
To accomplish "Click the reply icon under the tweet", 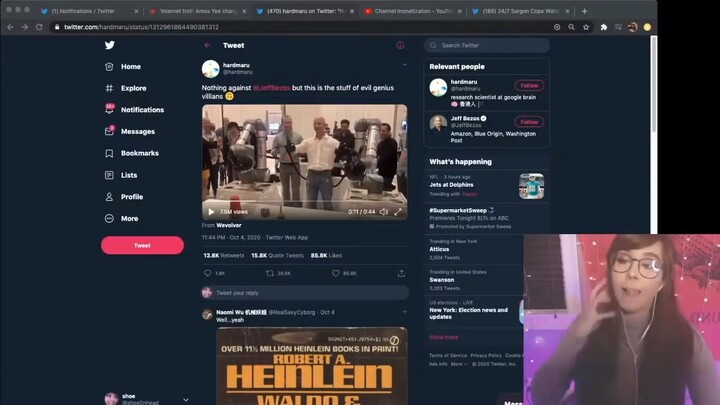I will (x=208, y=273).
